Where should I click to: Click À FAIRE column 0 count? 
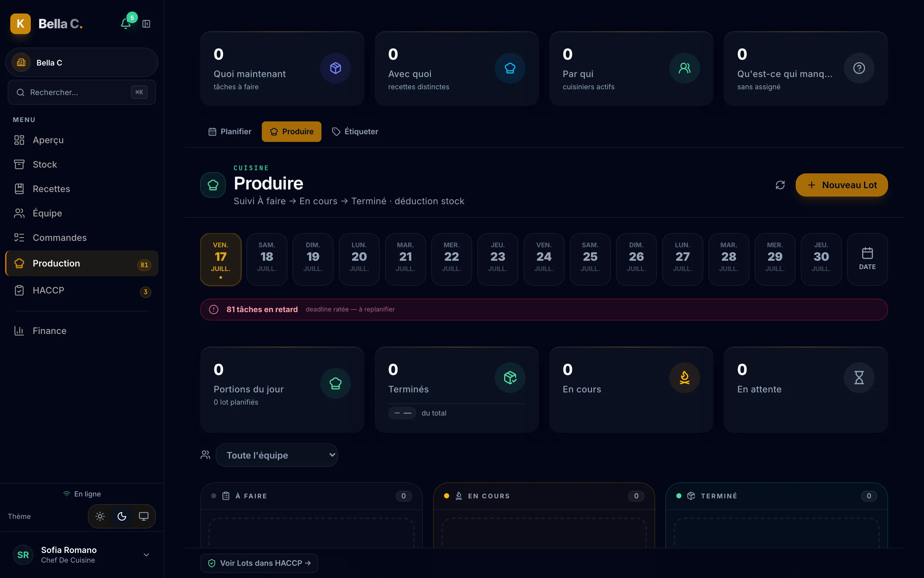click(404, 496)
